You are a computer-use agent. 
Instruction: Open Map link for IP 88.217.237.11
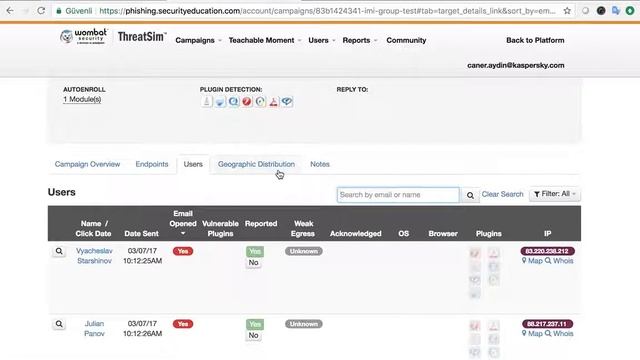[532, 333]
